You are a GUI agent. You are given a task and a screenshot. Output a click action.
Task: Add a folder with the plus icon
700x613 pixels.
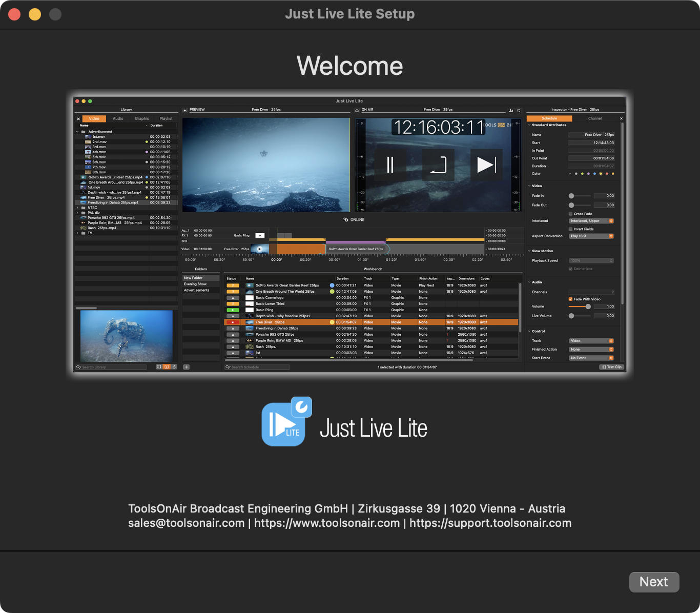(x=187, y=367)
